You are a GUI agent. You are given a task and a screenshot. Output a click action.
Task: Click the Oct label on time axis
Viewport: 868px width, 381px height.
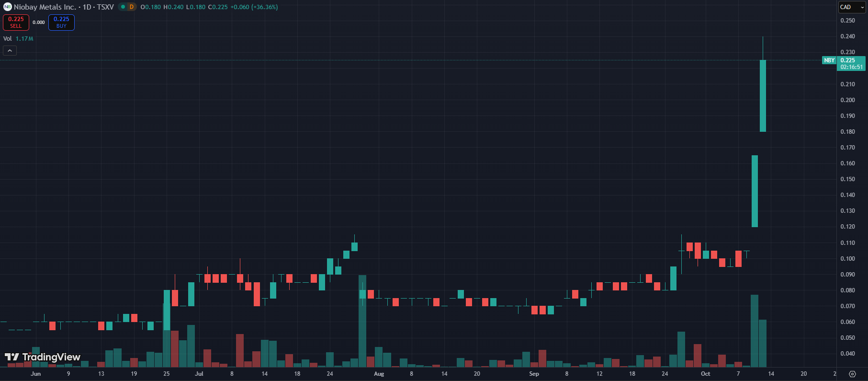tap(705, 374)
